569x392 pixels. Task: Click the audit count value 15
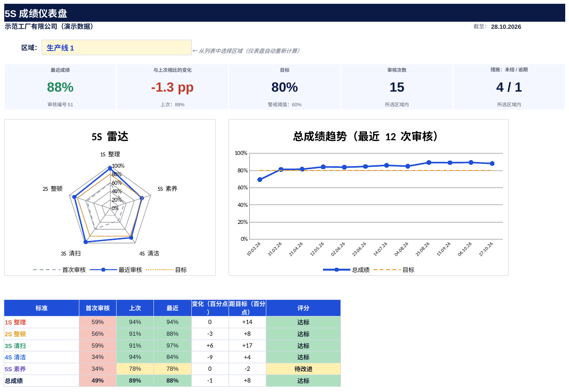coord(397,87)
